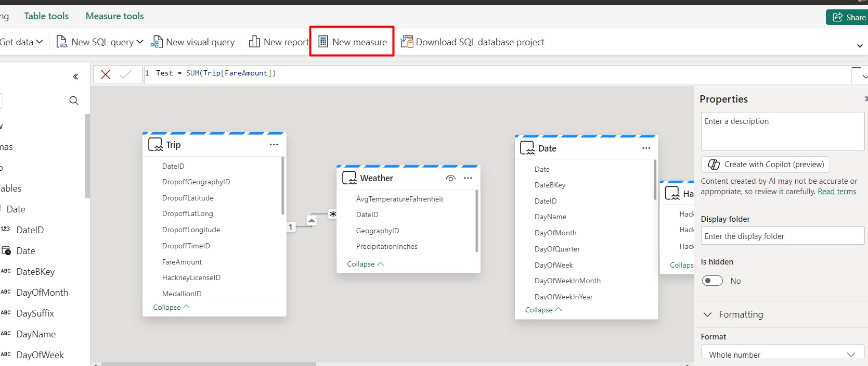Toggle the Is hidden switch

pyautogui.click(x=712, y=281)
